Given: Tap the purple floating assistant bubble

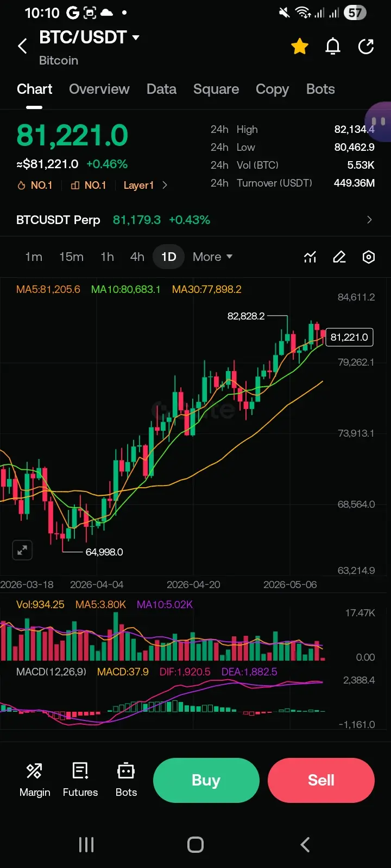Looking at the screenshot, I should coord(379,122).
